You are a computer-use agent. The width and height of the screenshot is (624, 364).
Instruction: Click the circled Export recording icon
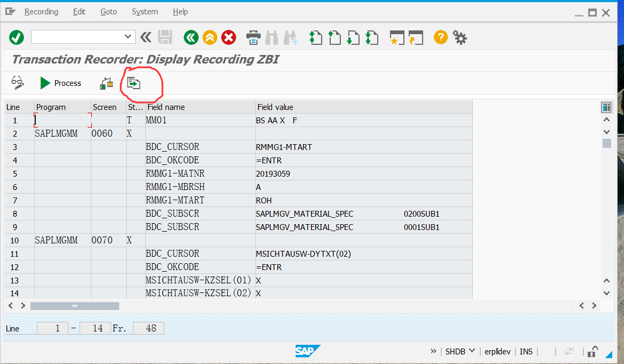[x=134, y=83]
